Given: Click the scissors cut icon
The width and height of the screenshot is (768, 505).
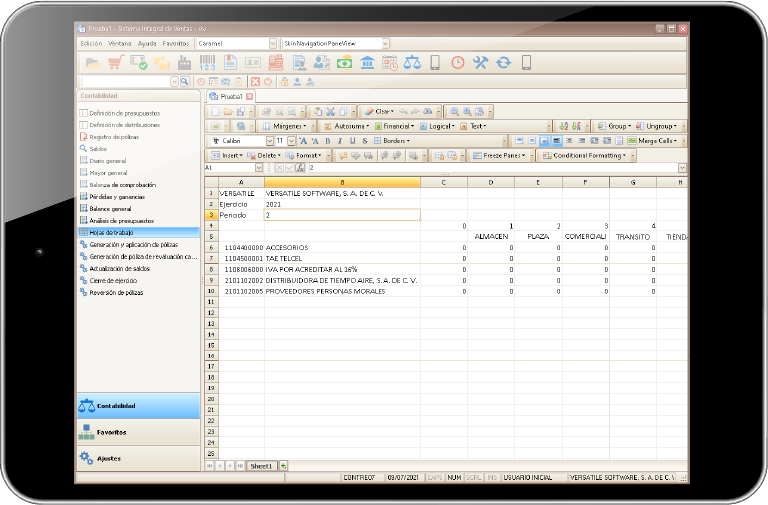Looking at the screenshot, I should coord(331,112).
